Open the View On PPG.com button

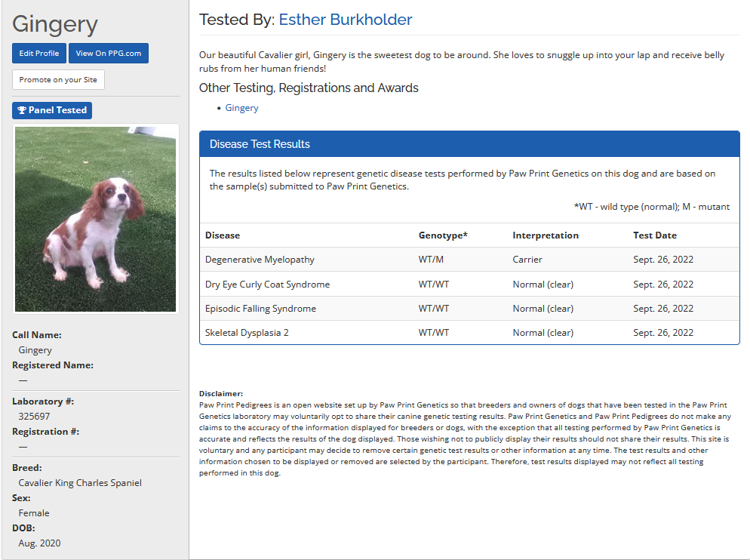[109, 54]
